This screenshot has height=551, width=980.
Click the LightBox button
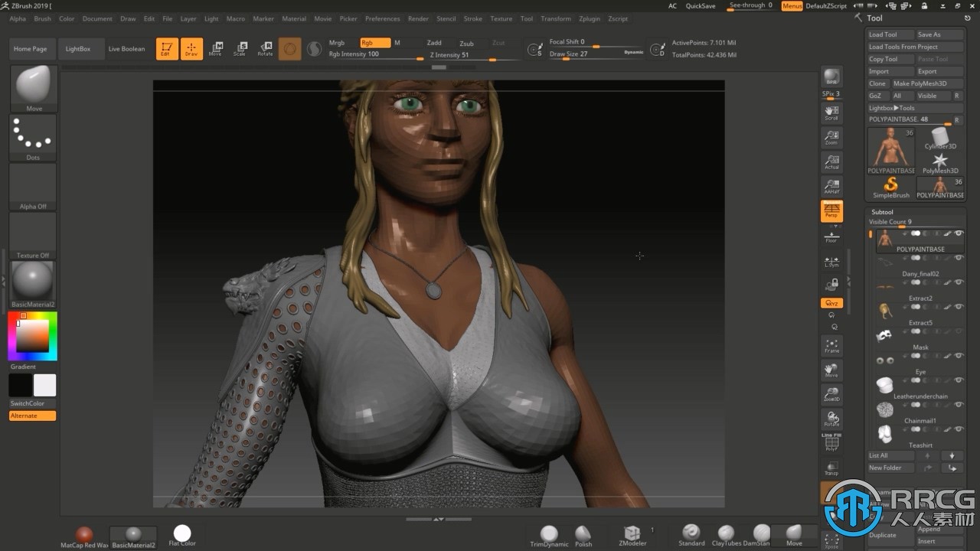tap(77, 49)
